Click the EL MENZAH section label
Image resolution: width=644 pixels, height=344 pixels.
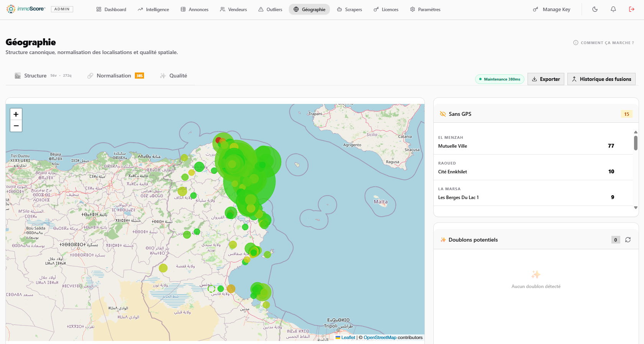pos(451,138)
